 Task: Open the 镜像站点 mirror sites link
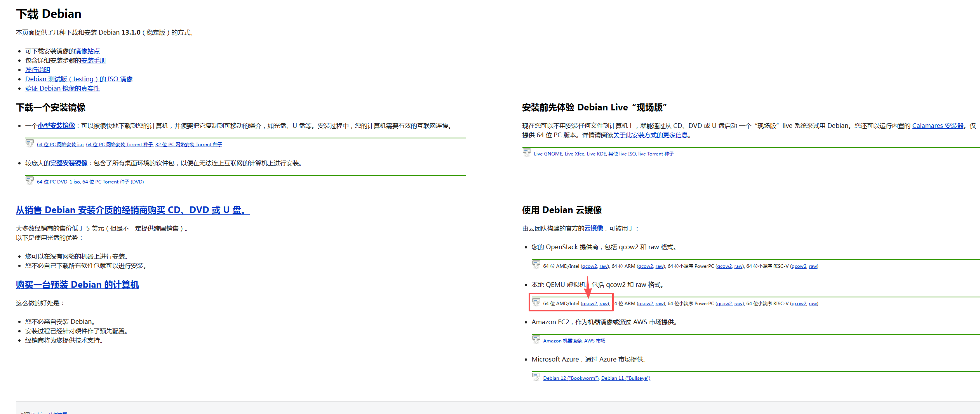tap(87, 51)
